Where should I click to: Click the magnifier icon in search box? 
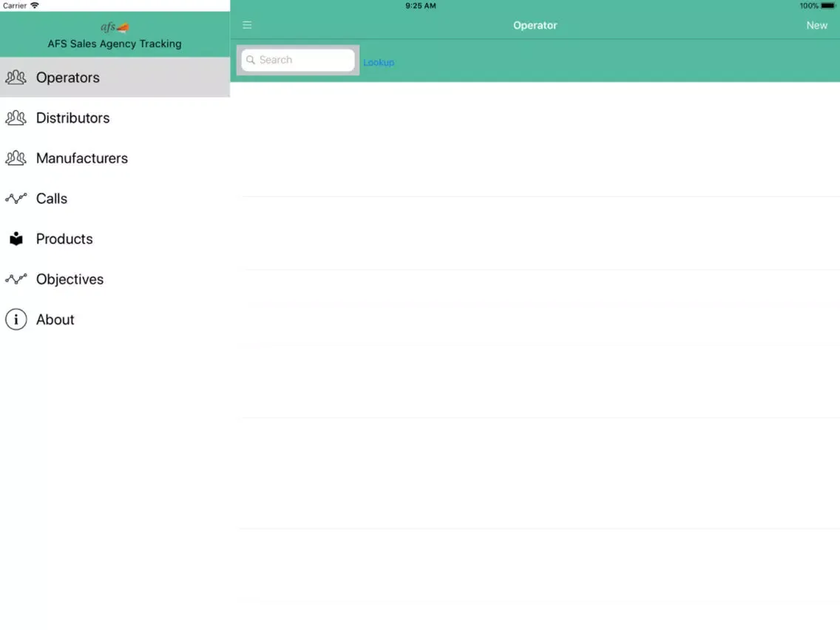pos(250,60)
